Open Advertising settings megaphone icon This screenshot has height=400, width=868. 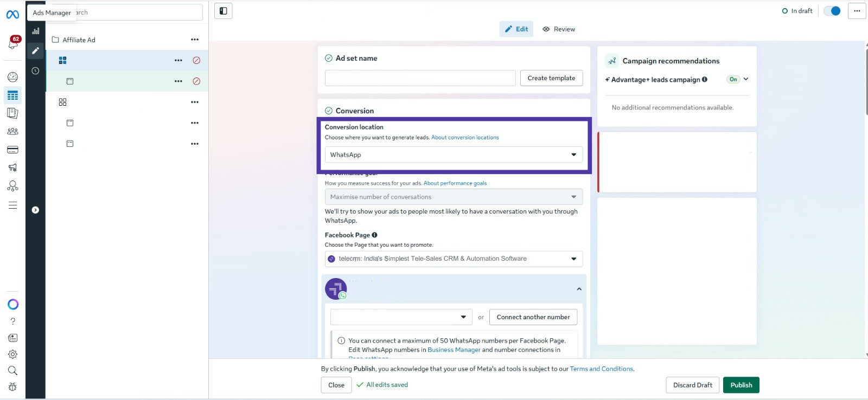(12, 167)
